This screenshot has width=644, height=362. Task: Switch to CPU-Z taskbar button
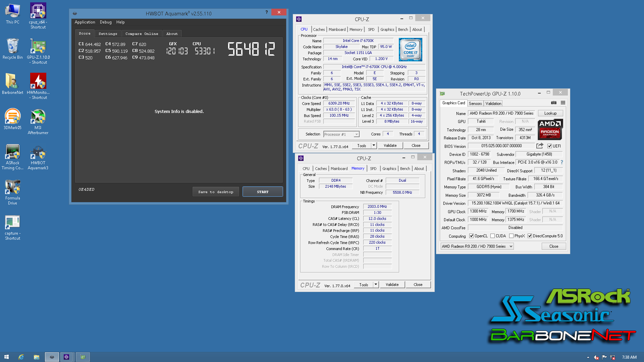point(66,357)
